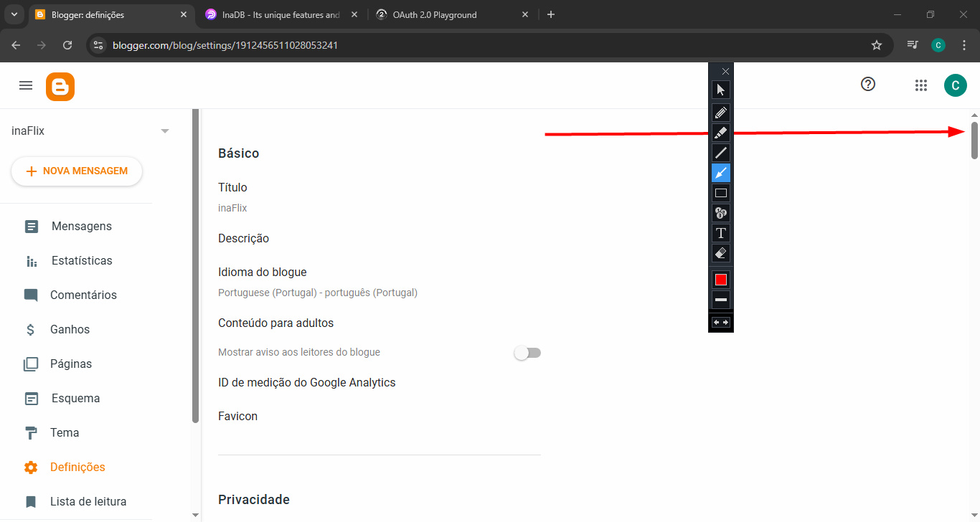Select the straight line tool
The image size is (980, 522).
tap(720, 152)
